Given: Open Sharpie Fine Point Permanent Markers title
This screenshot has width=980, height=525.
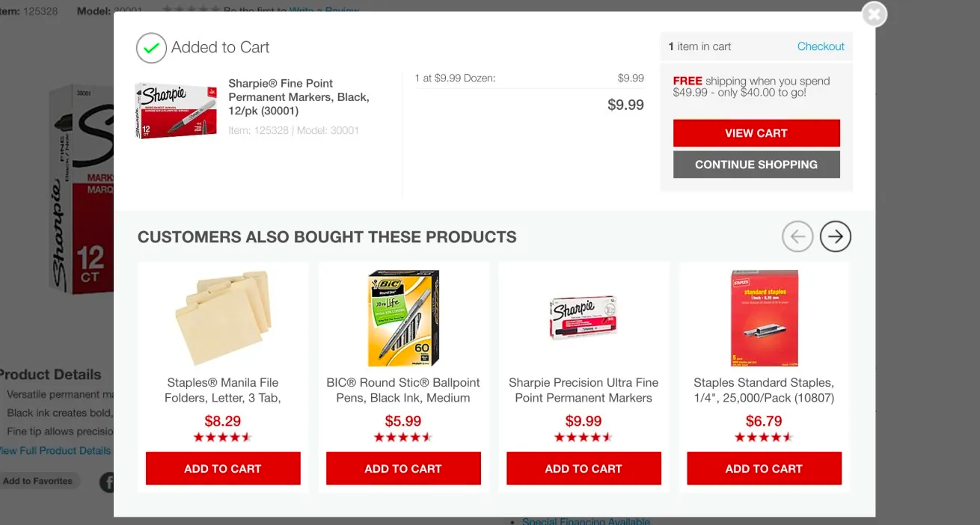Looking at the screenshot, I should click(298, 97).
